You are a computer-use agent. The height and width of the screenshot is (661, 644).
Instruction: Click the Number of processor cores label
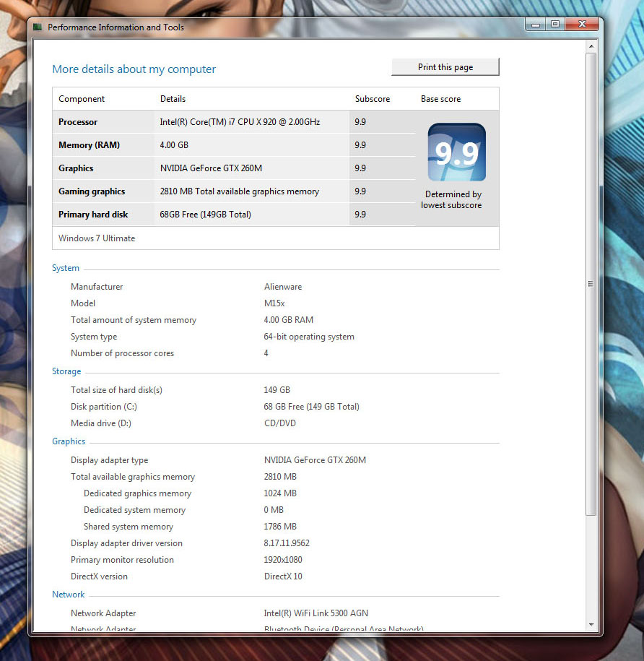point(122,353)
